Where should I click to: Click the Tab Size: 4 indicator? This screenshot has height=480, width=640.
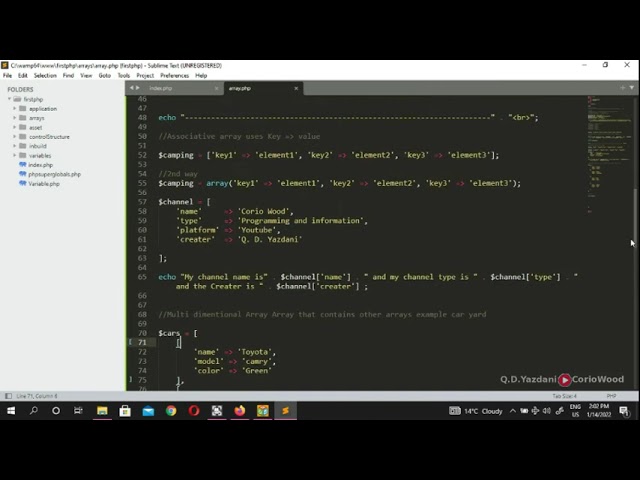coord(564,396)
